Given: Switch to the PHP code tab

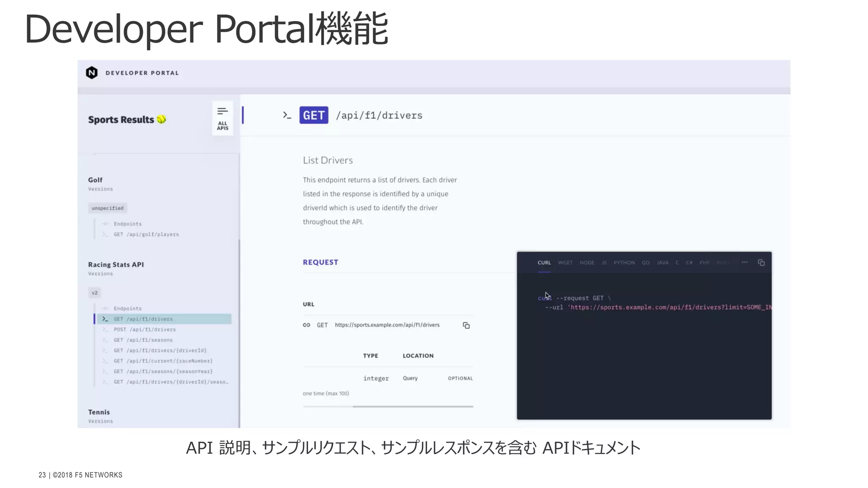Looking at the screenshot, I should click(x=704, y=263).
